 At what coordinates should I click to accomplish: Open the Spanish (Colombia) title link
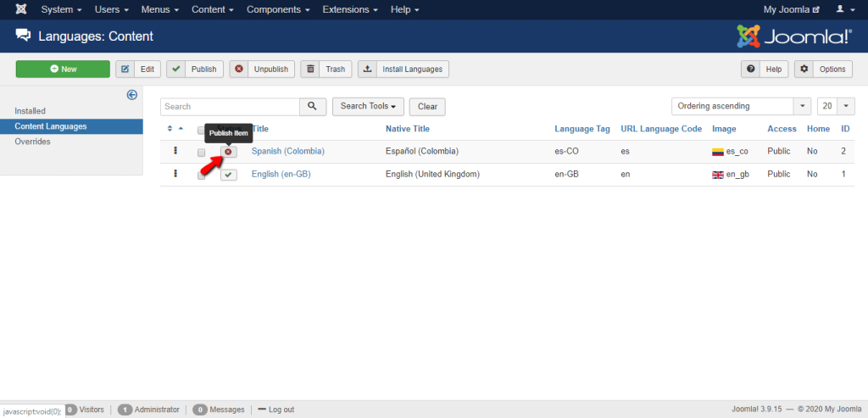287,151
